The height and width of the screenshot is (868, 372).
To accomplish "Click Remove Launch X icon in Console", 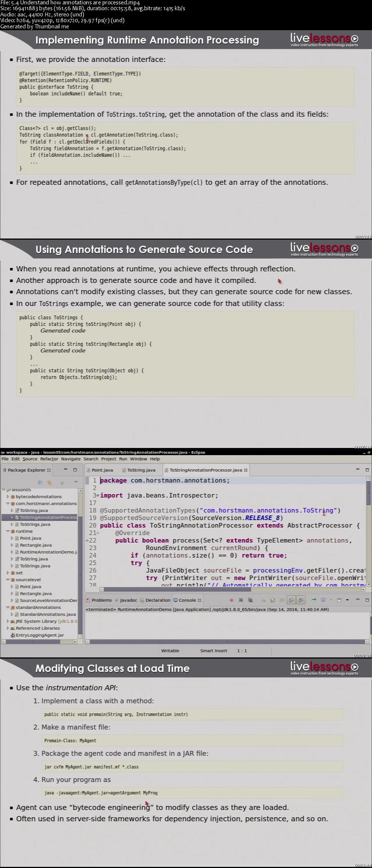I will tap(240, 600).
